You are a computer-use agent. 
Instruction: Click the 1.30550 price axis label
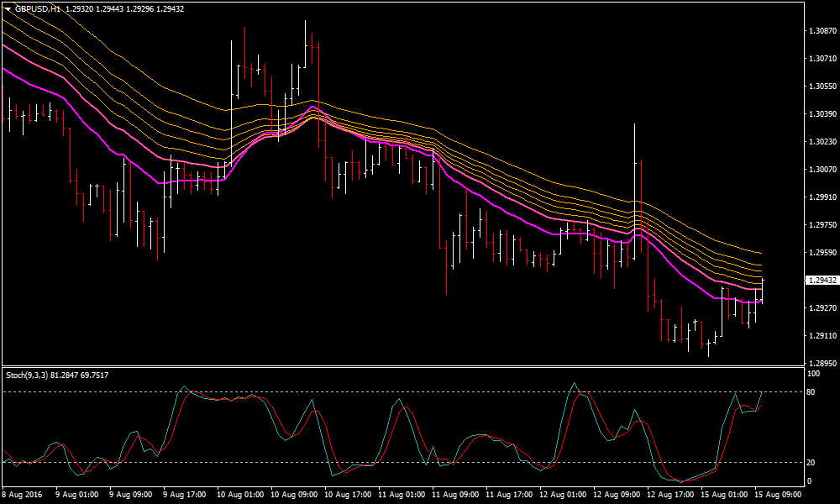click(x=821, y=87)
